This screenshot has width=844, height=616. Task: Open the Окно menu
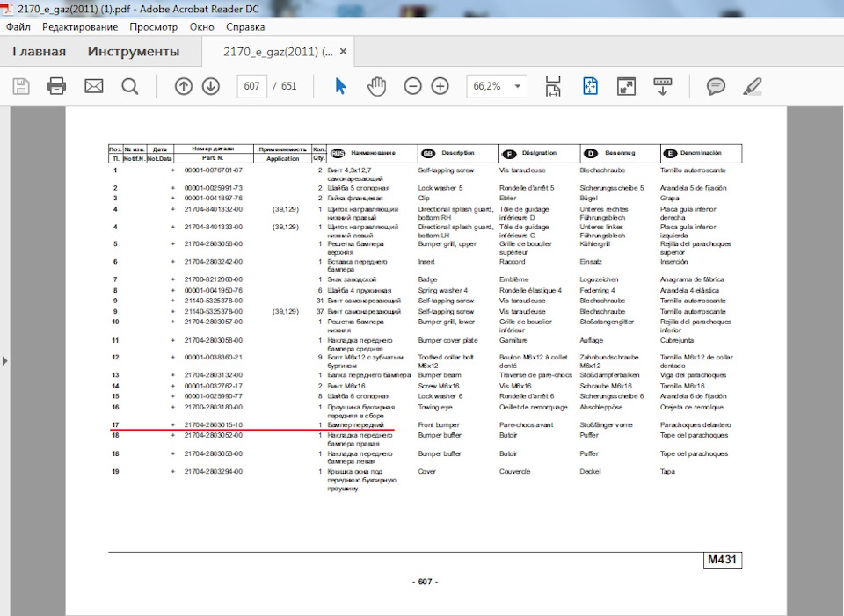202,27
